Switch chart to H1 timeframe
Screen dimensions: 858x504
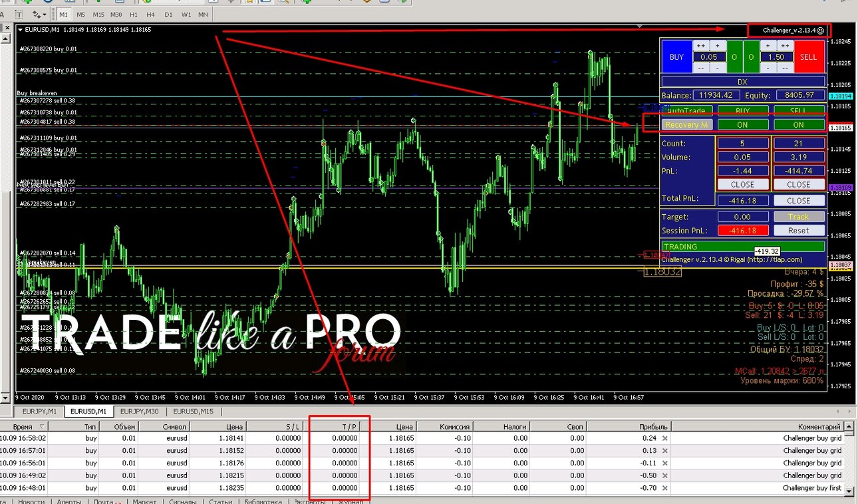point(134,14)
